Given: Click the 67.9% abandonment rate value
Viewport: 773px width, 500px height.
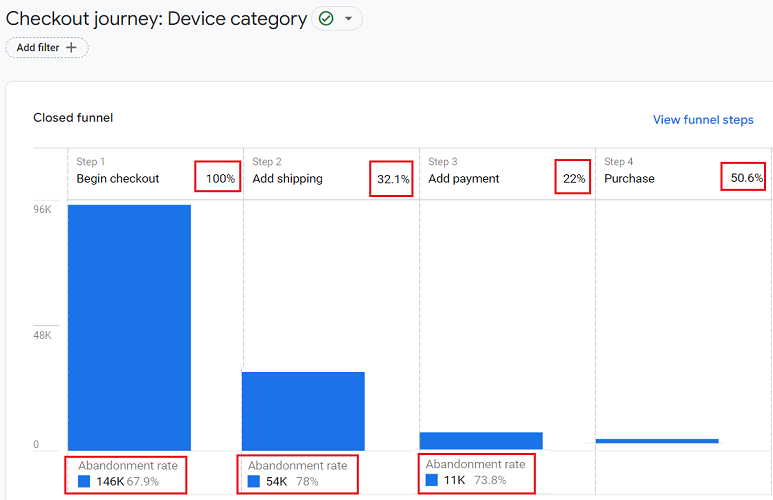Looking at the screenshot, I should pos(143,481).
